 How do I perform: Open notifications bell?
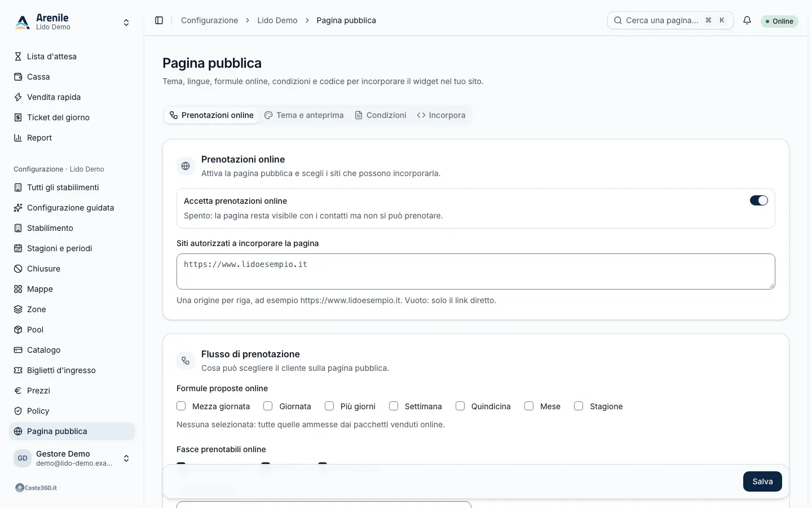tap(747, 20)
